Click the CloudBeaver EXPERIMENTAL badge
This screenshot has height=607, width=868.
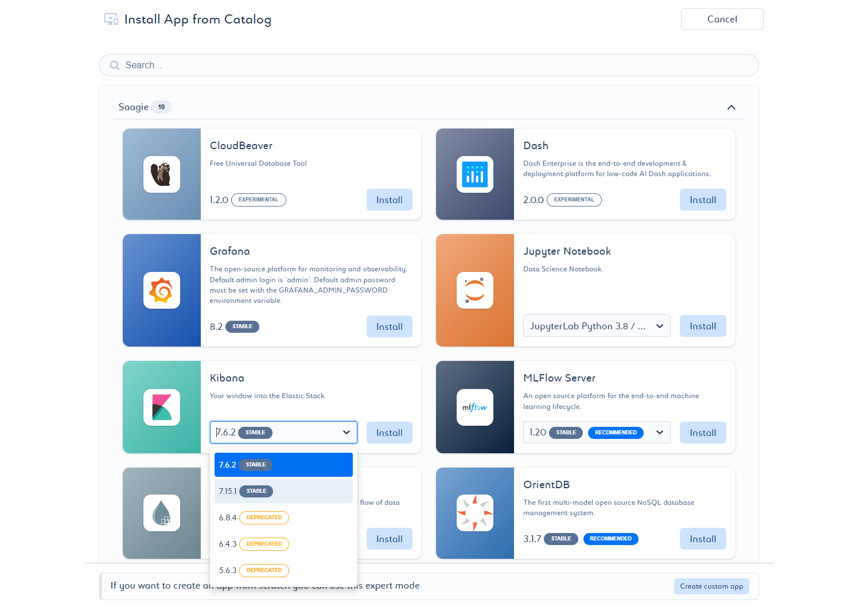pos(259,200)
